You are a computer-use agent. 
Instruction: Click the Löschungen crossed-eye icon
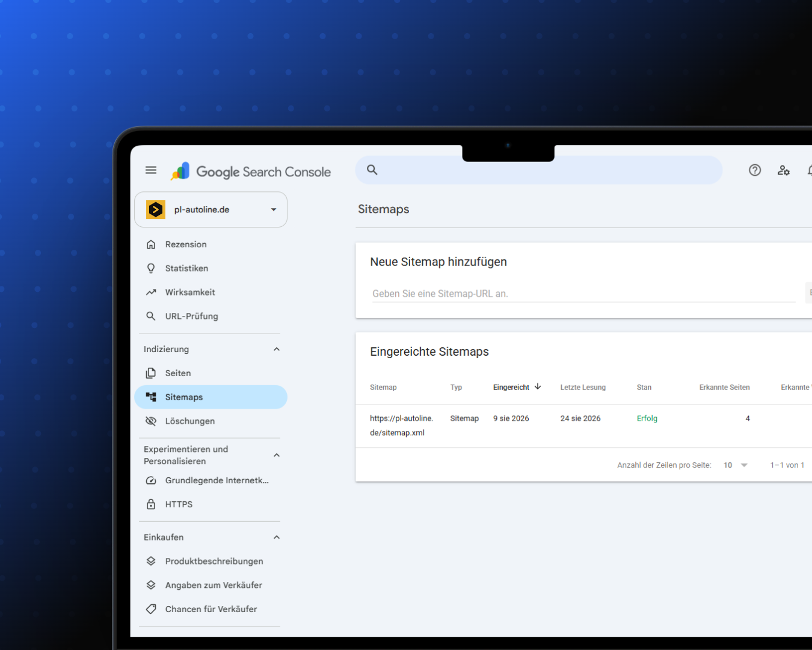(151, 421)
